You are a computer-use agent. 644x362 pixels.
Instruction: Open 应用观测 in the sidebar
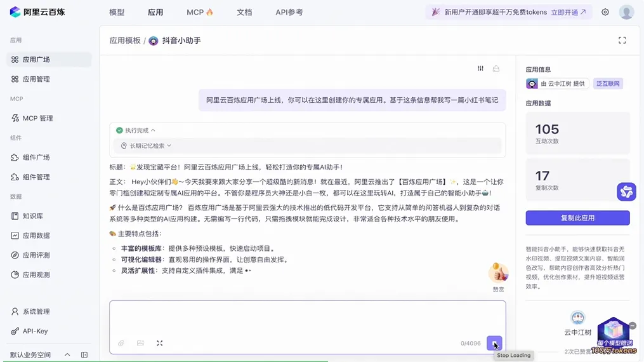(x=49, y=275)
